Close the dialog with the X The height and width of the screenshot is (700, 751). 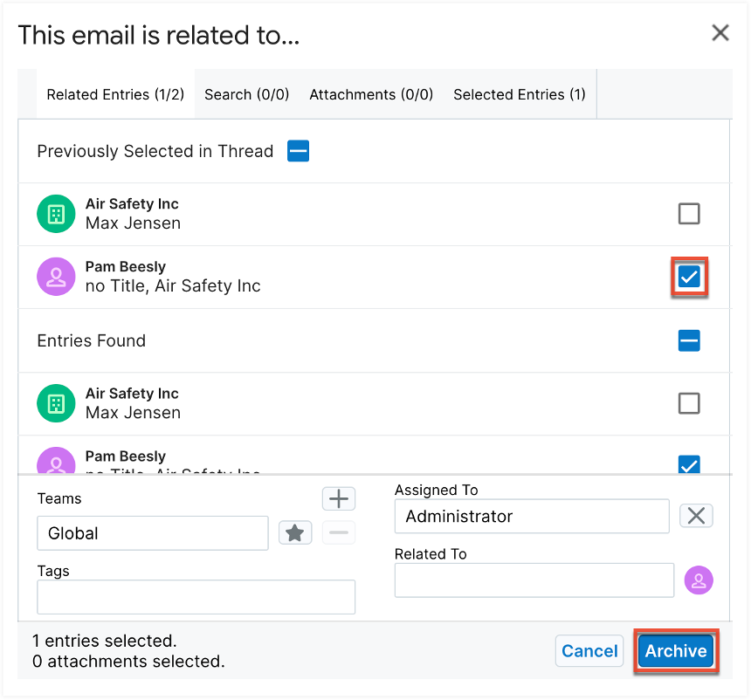pyautogui.click(x=720, y=33)
